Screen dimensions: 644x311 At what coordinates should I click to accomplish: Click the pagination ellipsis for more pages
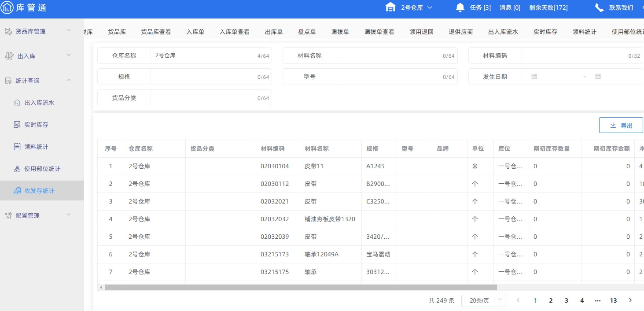597,300
